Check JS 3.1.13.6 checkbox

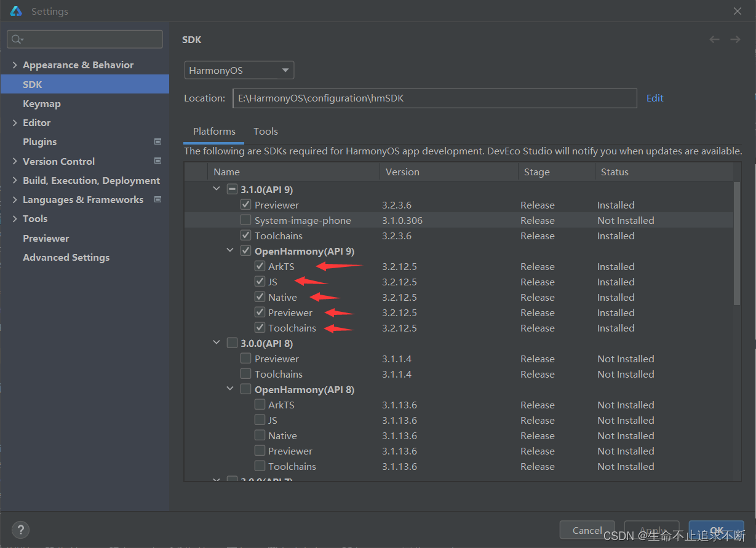[260, 420]
